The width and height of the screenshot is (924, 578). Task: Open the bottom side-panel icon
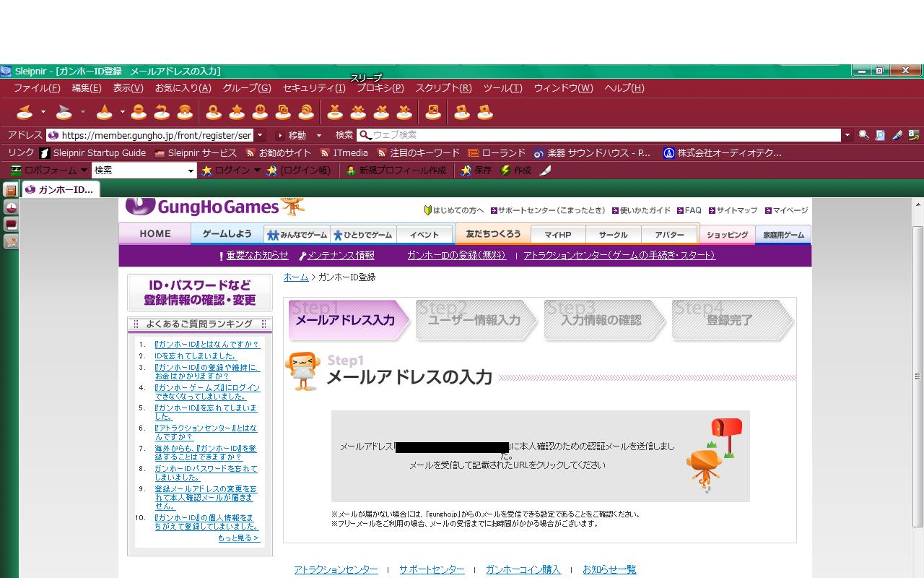[11, 242]
